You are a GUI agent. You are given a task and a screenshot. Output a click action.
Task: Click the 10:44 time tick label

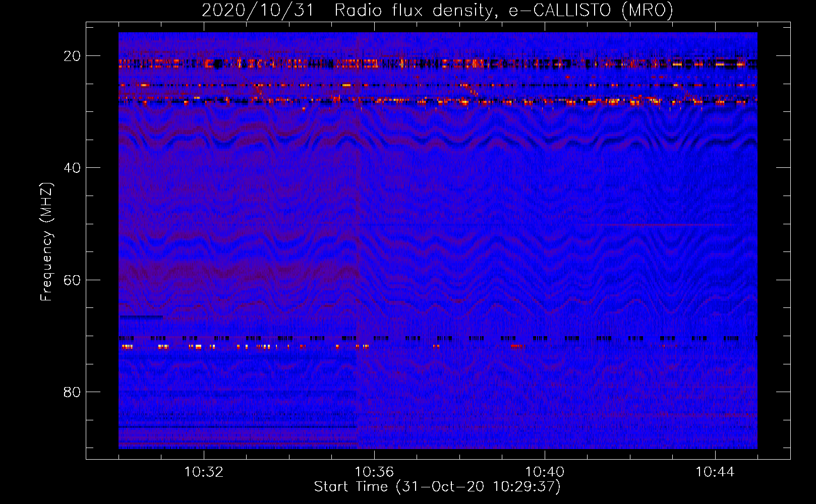(715, 472)
